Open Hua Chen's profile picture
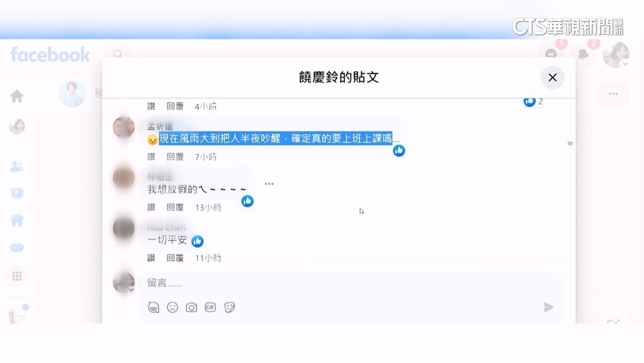This screenshot has height=363, width=644. point(124,228)
